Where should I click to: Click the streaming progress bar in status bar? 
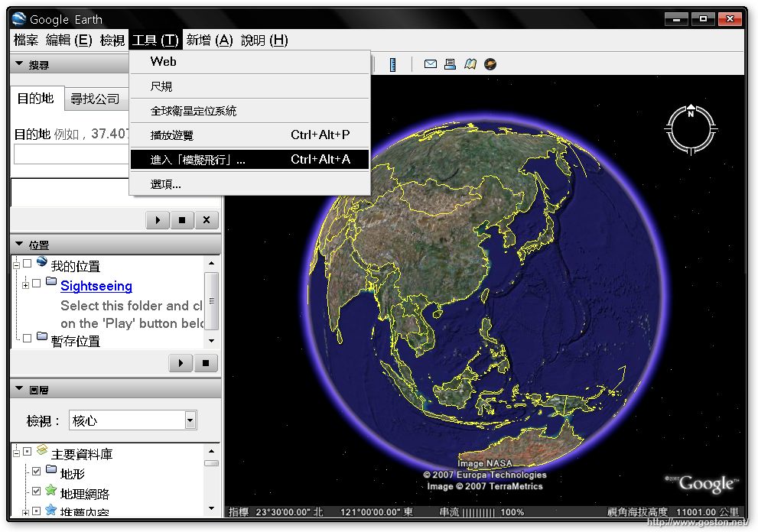tap(479, 512)
